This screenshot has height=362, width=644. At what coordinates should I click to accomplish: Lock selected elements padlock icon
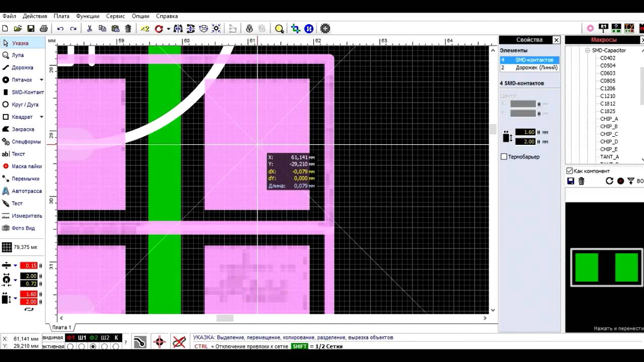[249, 29]
